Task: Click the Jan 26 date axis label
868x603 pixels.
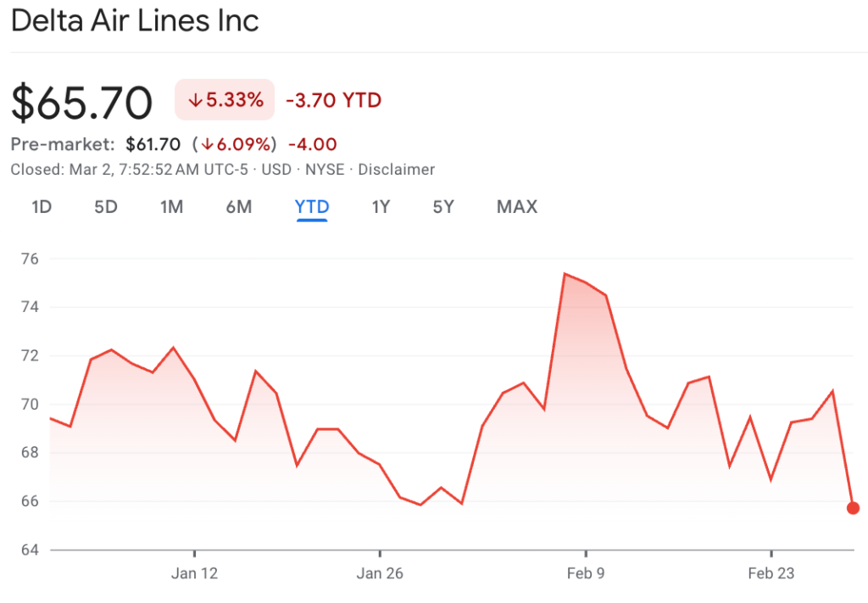Action: click(380, 573)
